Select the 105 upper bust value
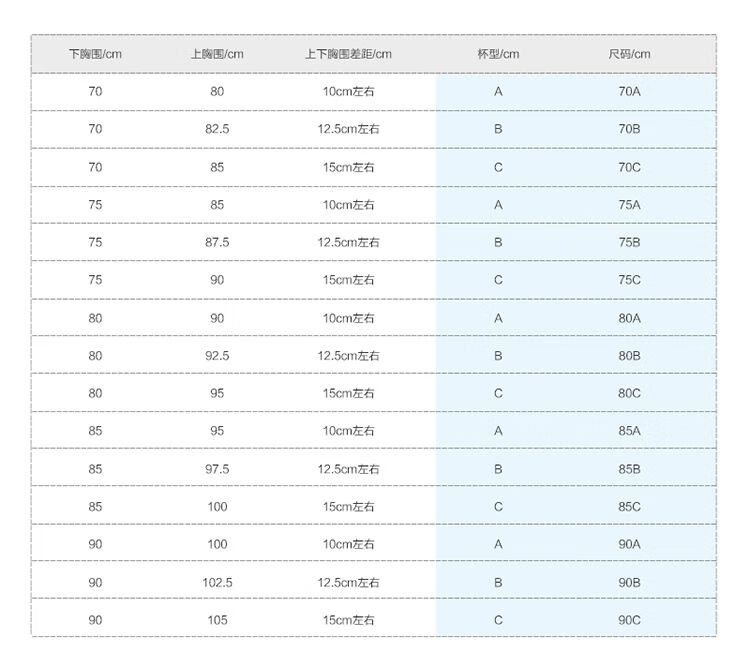This screenshot has height=666, width=750. [217, 620]
